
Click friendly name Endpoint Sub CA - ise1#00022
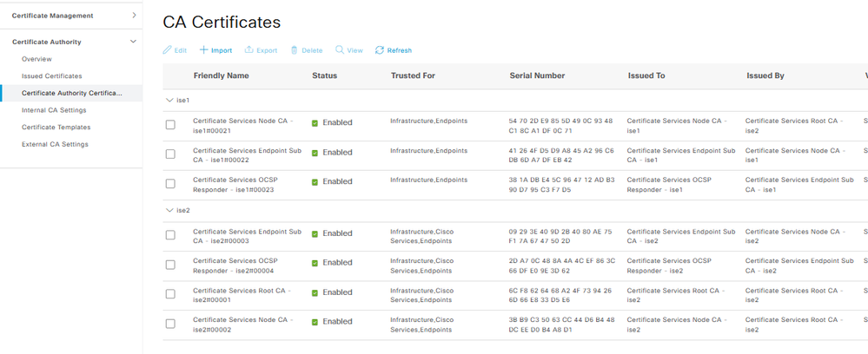(x=247, y=155)
